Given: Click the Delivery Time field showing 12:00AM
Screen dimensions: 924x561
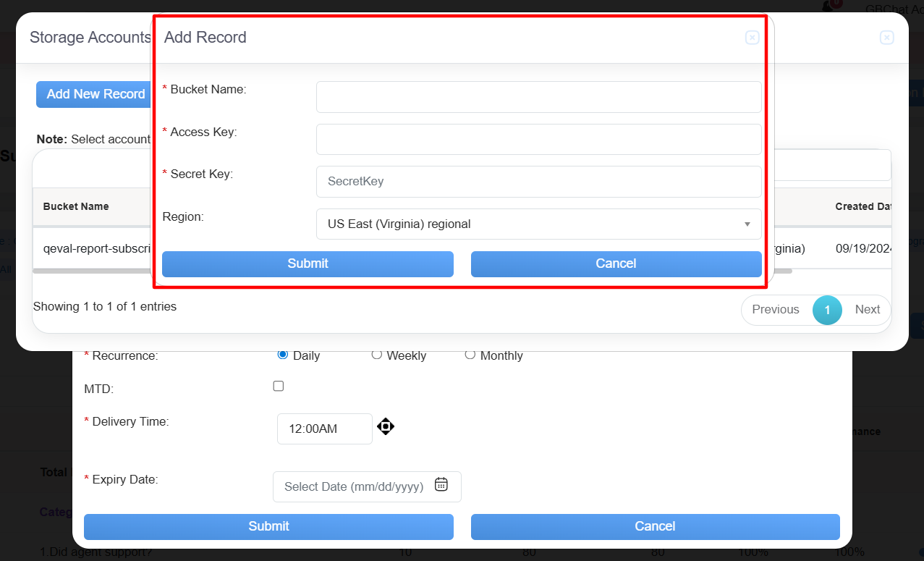Looking at the screenshot, I should coord(324,429).
